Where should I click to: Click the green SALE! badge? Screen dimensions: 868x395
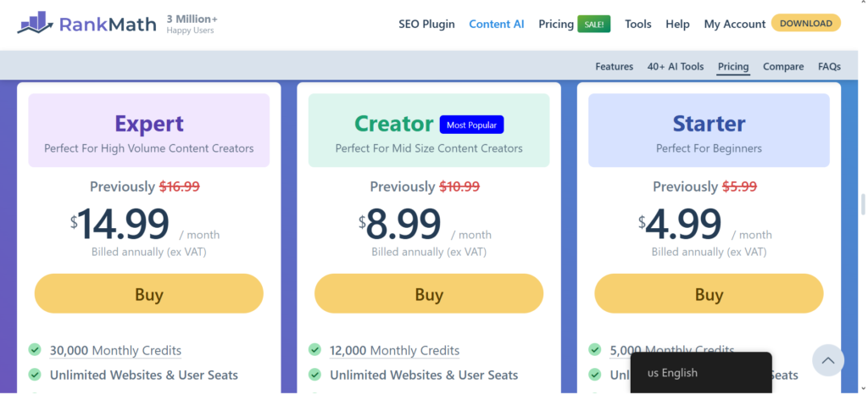coord(594,24)
